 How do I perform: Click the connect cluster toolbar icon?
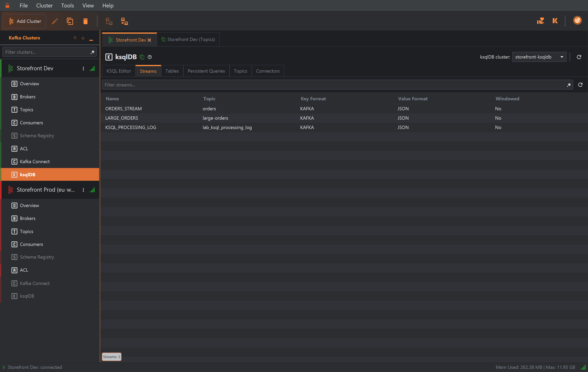click(109, 21)
